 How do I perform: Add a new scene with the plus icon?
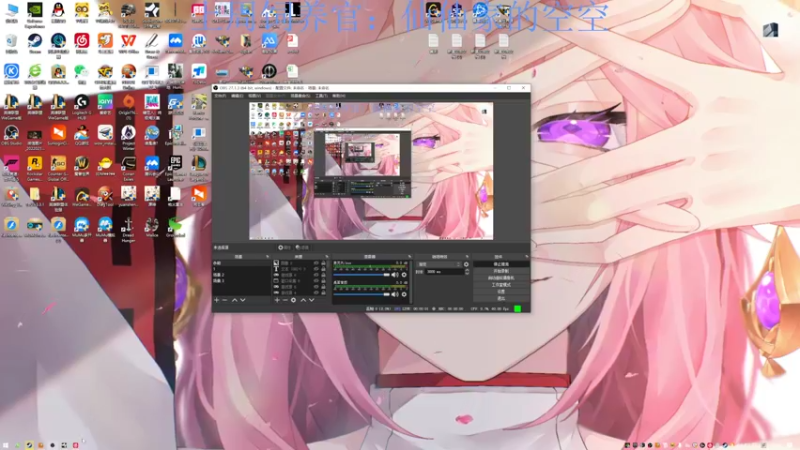[x=216, y=300]
